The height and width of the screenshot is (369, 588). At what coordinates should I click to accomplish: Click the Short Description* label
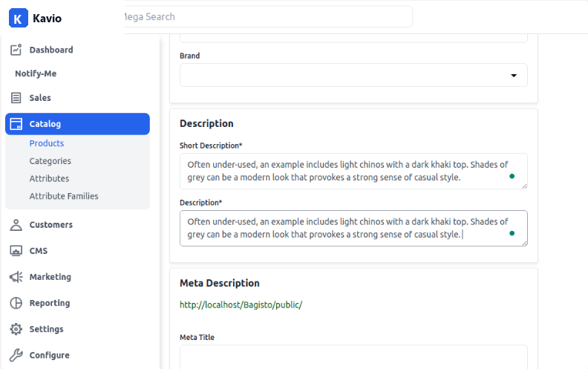pyautogui.click(x=211, y=146)
